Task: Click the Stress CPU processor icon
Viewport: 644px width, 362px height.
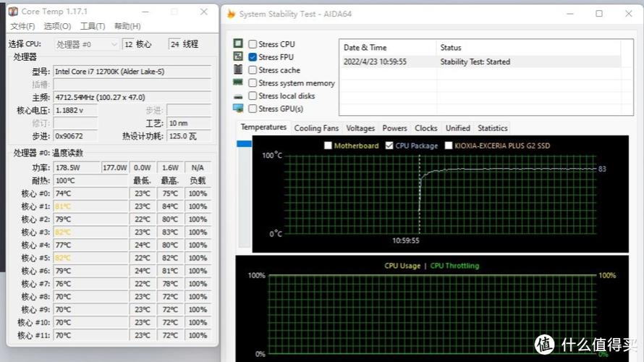Action: point(238,44)
